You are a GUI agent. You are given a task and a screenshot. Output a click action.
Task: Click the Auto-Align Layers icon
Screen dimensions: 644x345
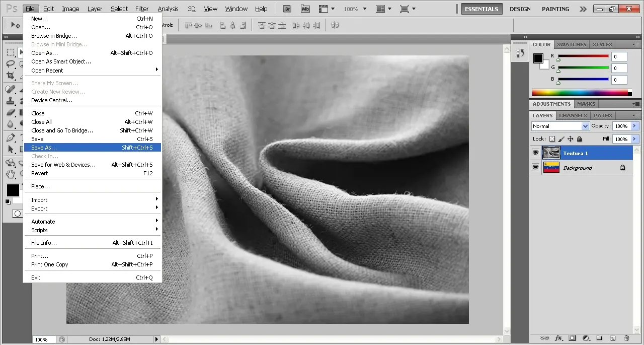click(335, 25)
